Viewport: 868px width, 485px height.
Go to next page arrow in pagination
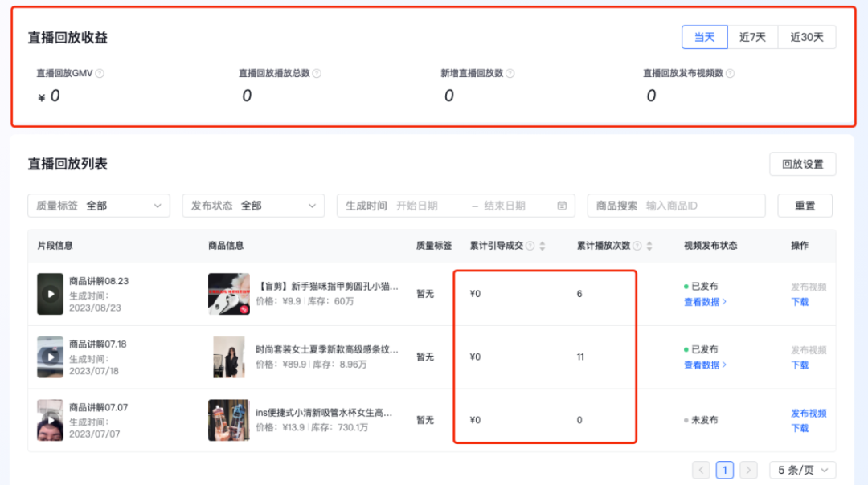tap(748, 470)
